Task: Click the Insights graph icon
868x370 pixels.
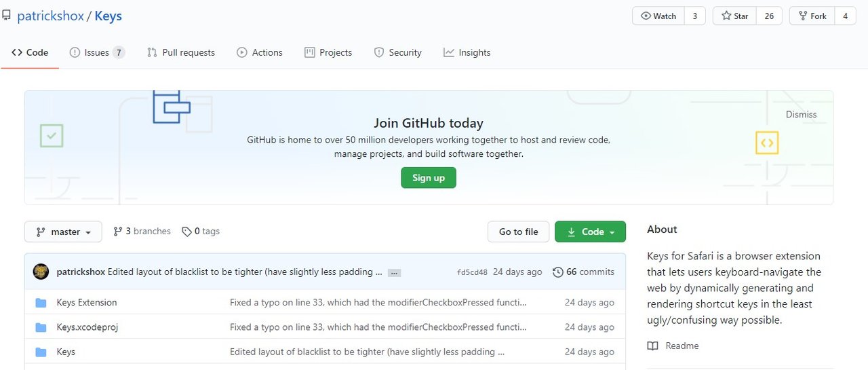Action: tap(449, 52)
